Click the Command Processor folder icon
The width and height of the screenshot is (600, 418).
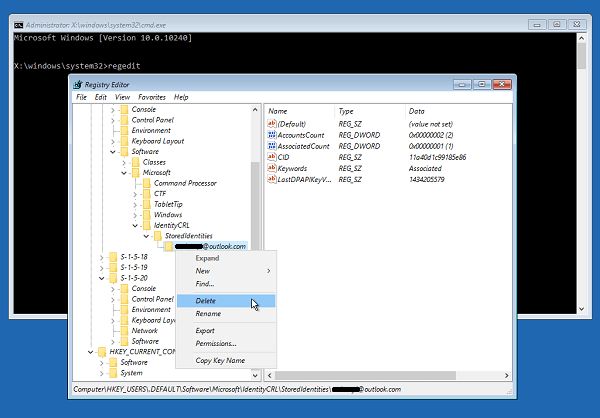point(147,183)
